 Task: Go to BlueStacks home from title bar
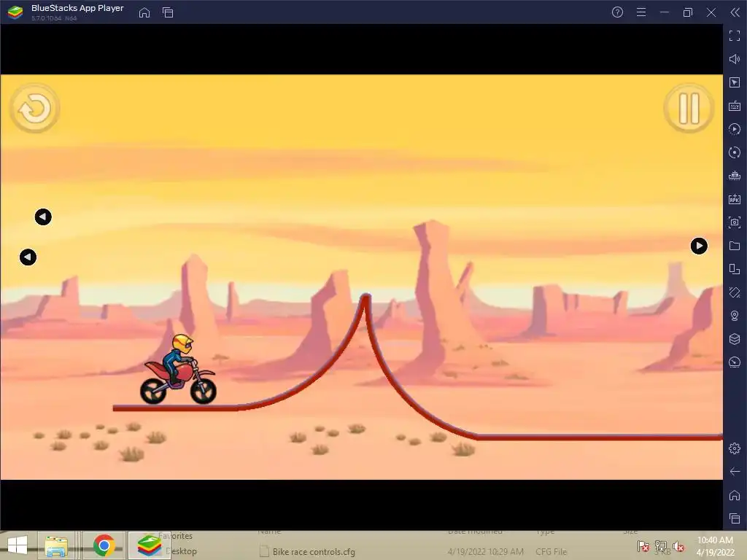coord(144,12)
